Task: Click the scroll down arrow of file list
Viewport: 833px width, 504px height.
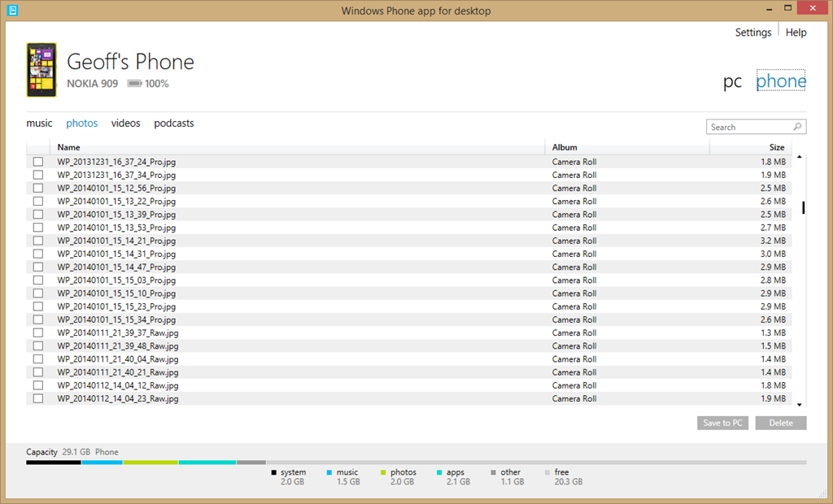Action: (x=799, y=404)
